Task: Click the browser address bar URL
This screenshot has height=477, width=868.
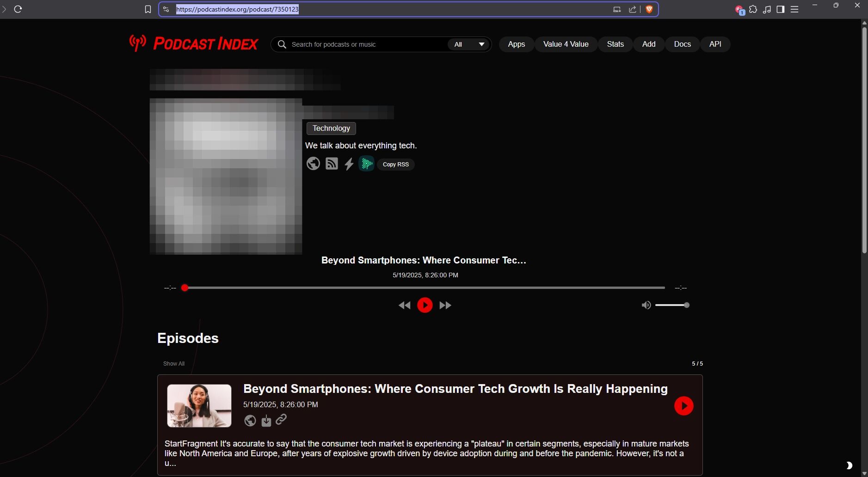Action: pos(237,9)
